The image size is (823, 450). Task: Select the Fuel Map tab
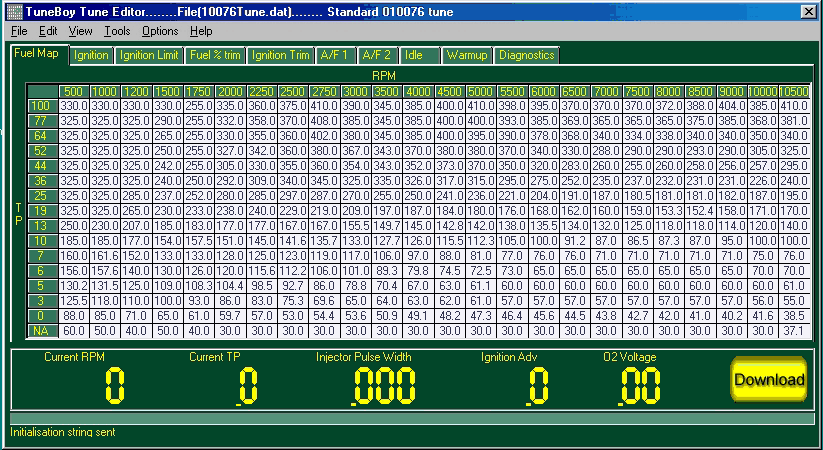[x=39, y=54]
